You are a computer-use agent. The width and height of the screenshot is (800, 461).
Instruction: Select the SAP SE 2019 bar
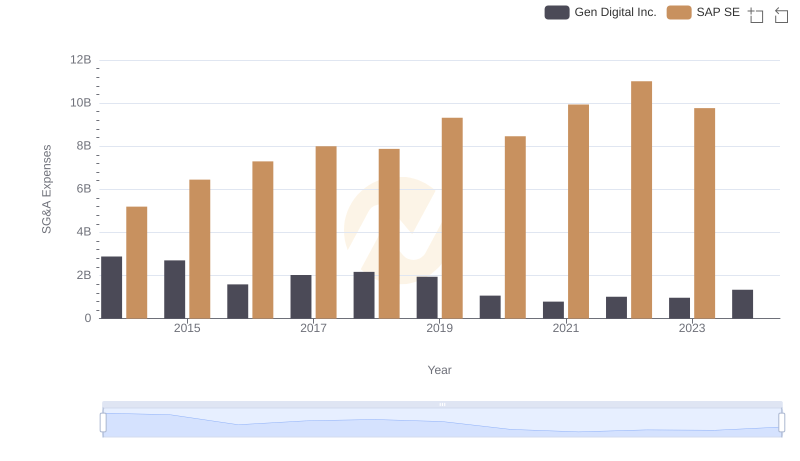pyautogui.click(x=452, y=218)
